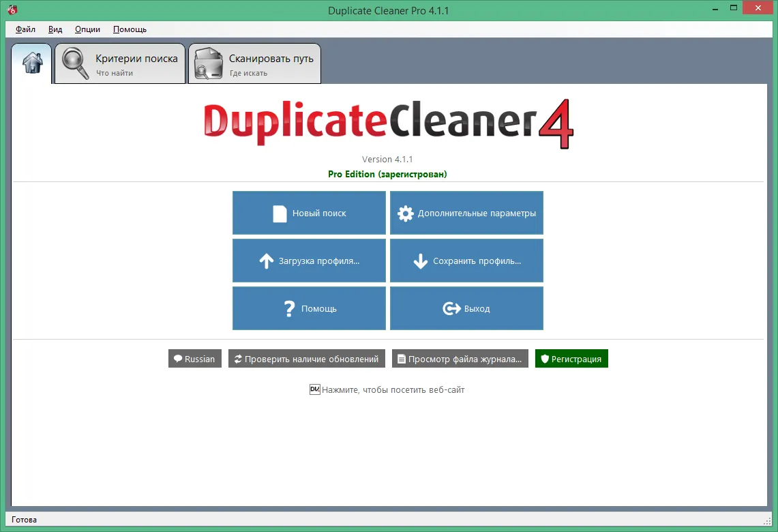Maximize the Duplicate Cleaner window
Image resolution: width=778 pixels, height=532 pixels.
pos(734,8)
